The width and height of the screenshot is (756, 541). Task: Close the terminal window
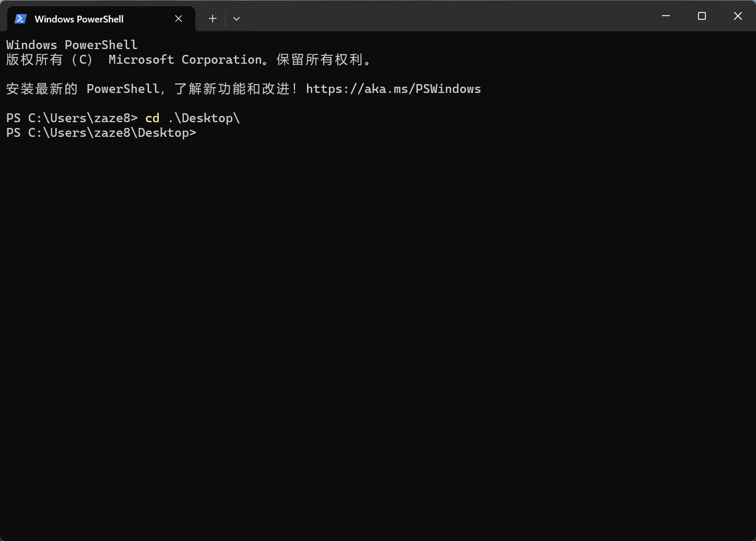tap(738, 16)
